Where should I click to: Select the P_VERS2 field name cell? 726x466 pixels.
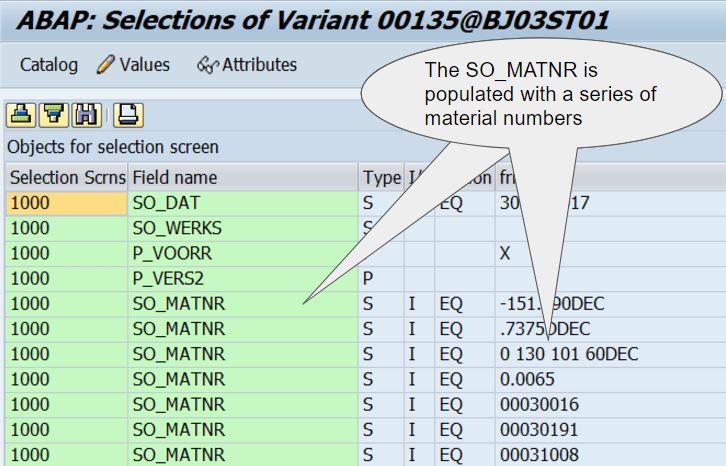click(243, 278)
